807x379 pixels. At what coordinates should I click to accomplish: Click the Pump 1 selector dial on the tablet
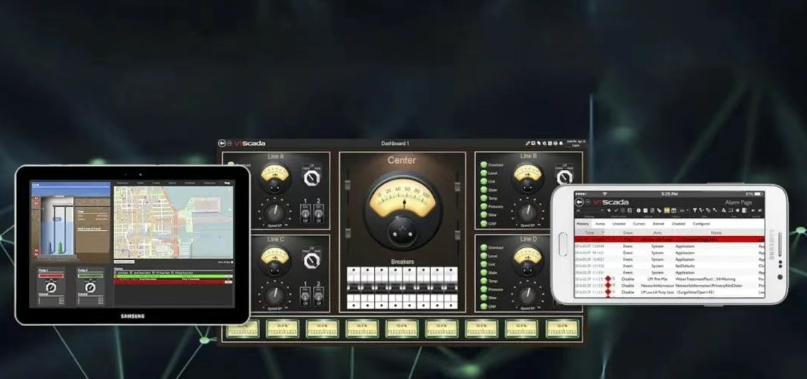(51, 287)
